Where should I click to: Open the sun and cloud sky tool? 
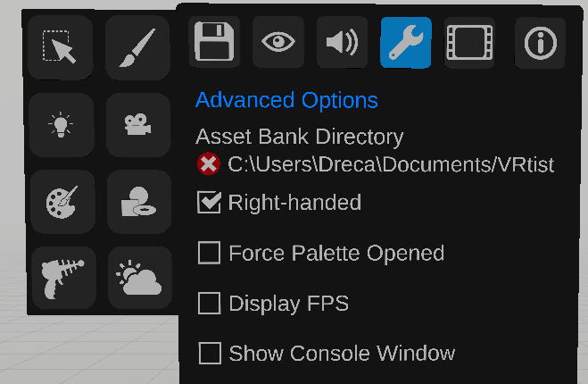tap(140, 278)
